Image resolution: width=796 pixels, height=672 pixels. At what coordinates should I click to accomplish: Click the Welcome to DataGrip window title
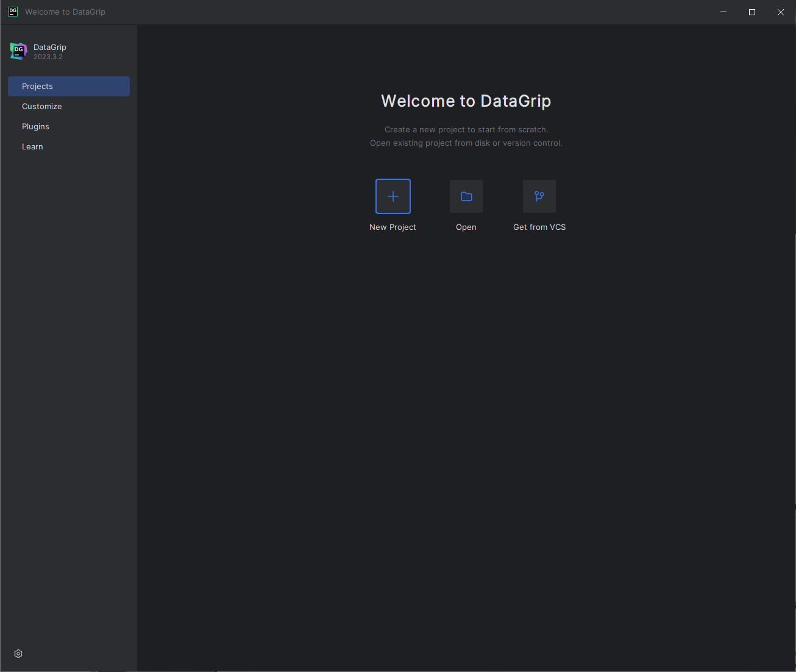[x=65, y=12]
